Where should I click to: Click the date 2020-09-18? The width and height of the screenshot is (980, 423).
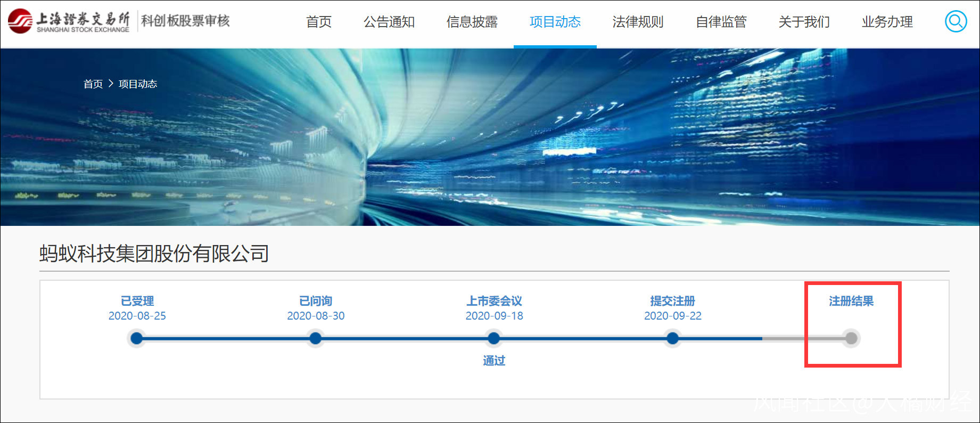495,316
